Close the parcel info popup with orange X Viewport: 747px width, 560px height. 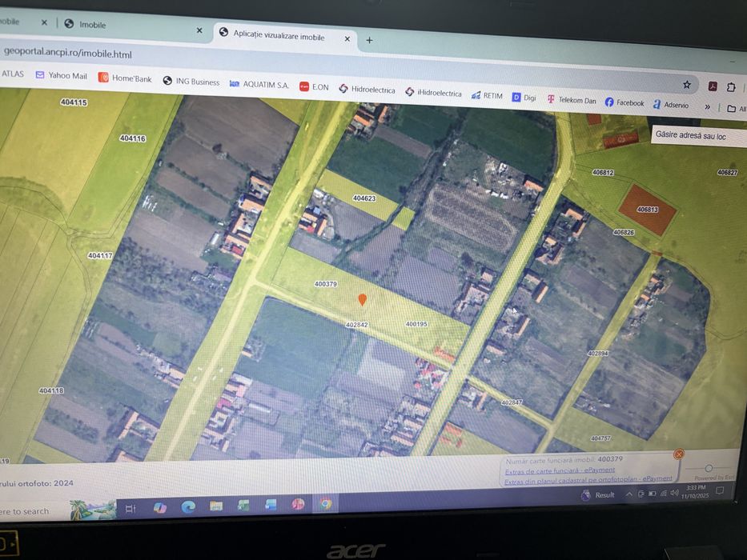point(678,454)
